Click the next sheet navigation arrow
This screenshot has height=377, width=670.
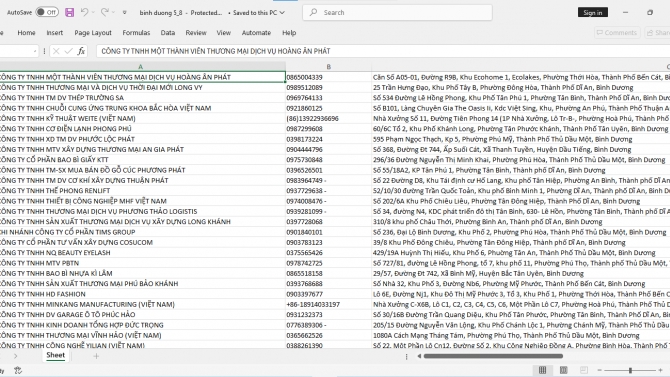(15, 356)
